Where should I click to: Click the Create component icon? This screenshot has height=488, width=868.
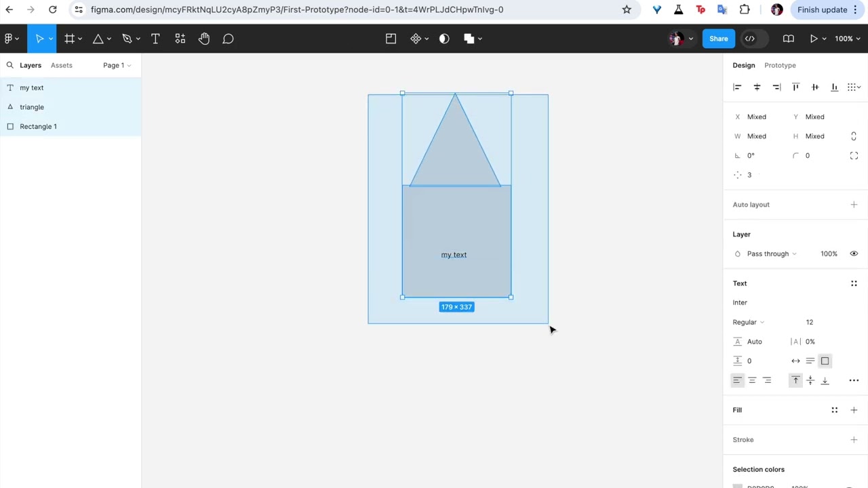pos(416,39)
